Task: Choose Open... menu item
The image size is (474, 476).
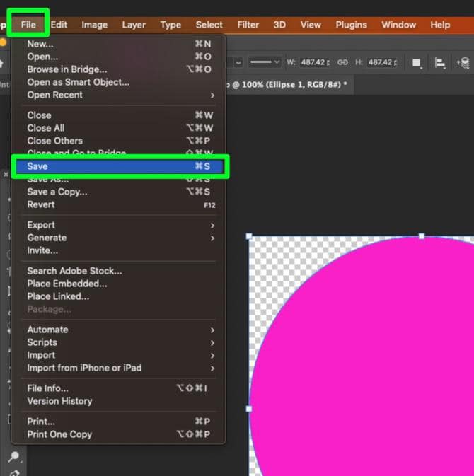Action: pyautogui.click(x=120, y=57)
